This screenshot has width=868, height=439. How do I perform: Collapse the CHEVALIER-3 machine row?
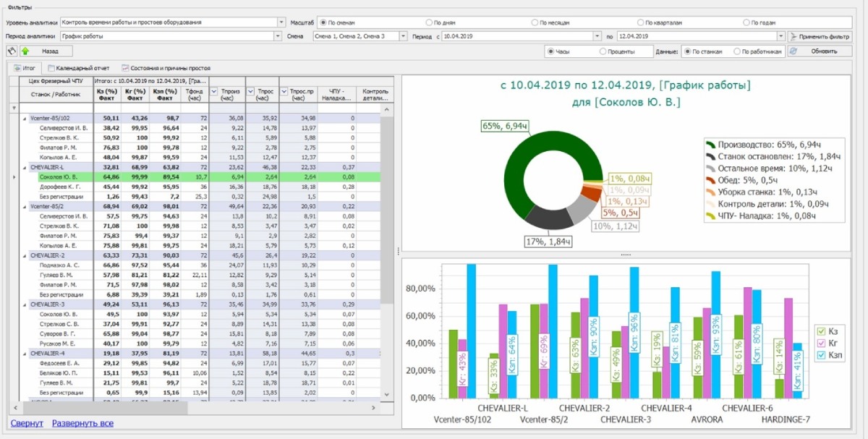click(x=26, y=304)
